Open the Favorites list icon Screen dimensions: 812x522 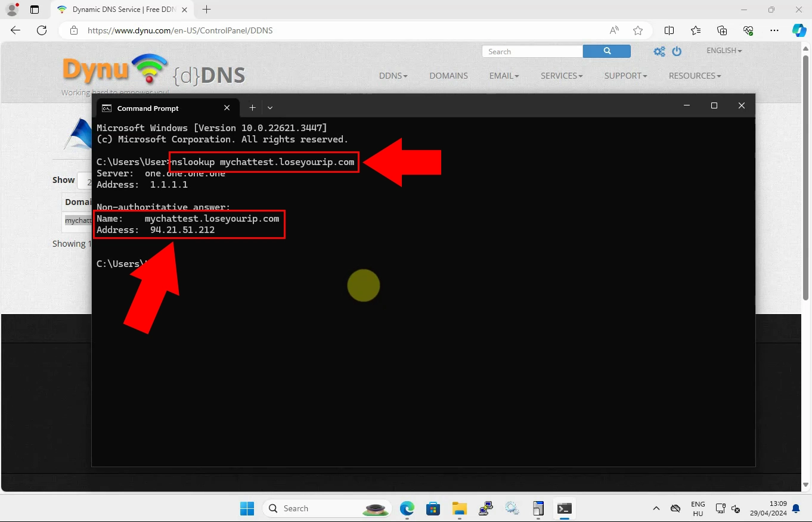(x=696, y=30)
